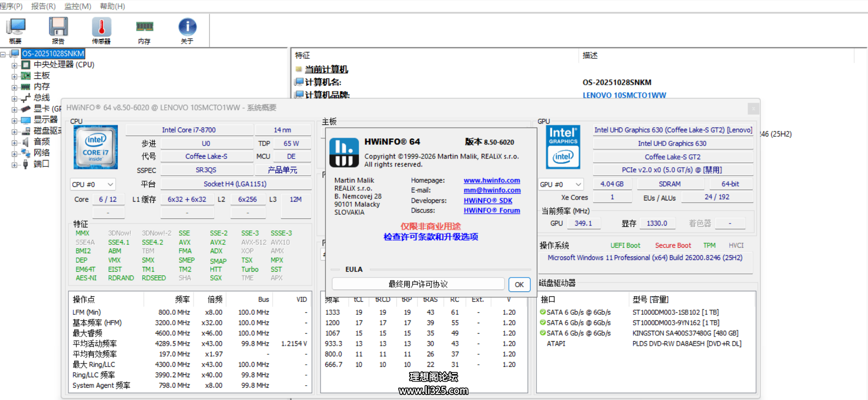Open the 程序(P) menu

(x=10, y=6)
